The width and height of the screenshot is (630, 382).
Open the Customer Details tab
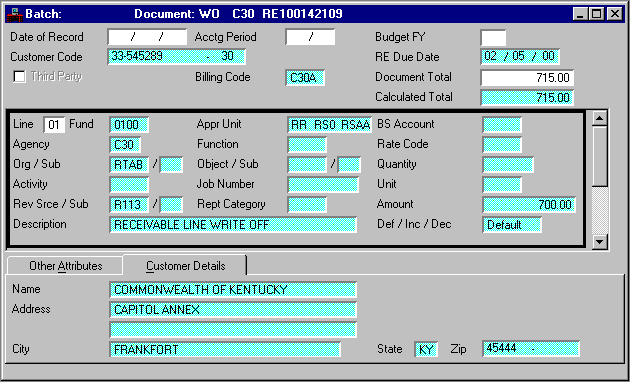click(x=185, y=266)
